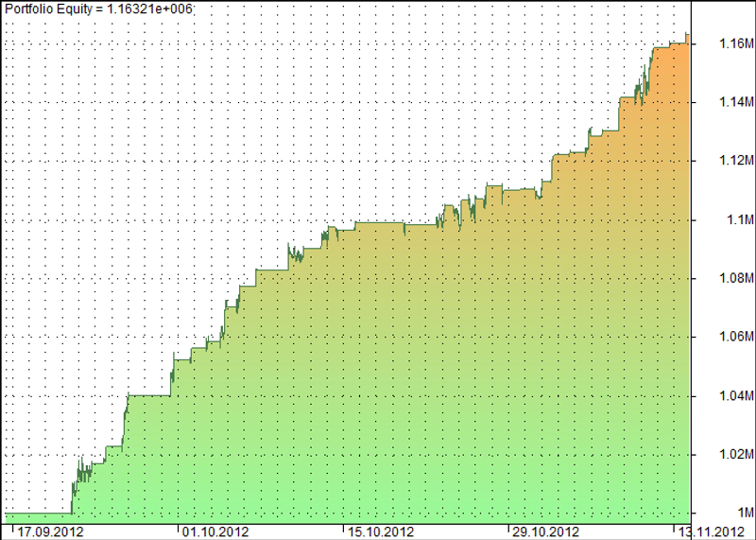
Task: Click the Portfolio Equity value label
Action: [x=99, y=9]
